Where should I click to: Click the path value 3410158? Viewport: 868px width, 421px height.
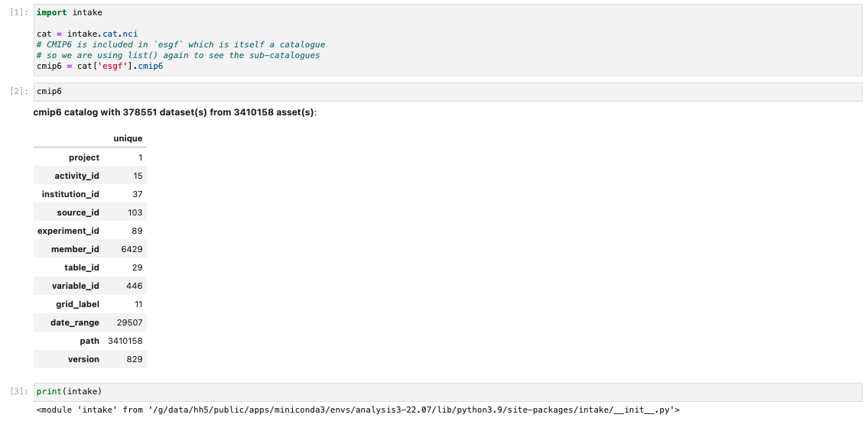pos(125,341)
